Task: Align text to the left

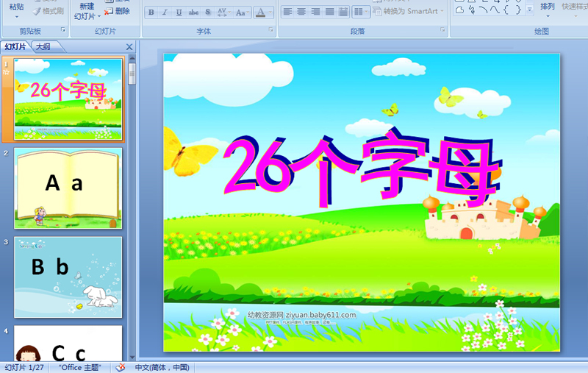Action: (287, 12)
